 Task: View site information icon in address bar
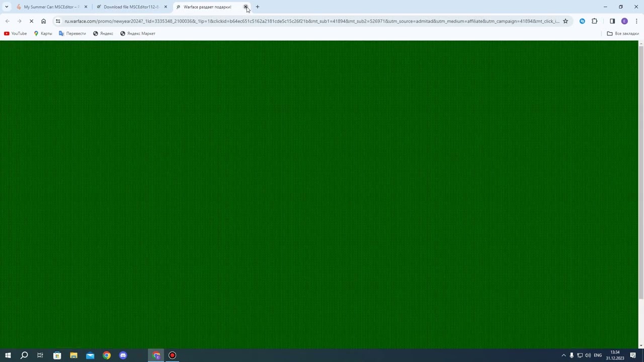point(58,21)
